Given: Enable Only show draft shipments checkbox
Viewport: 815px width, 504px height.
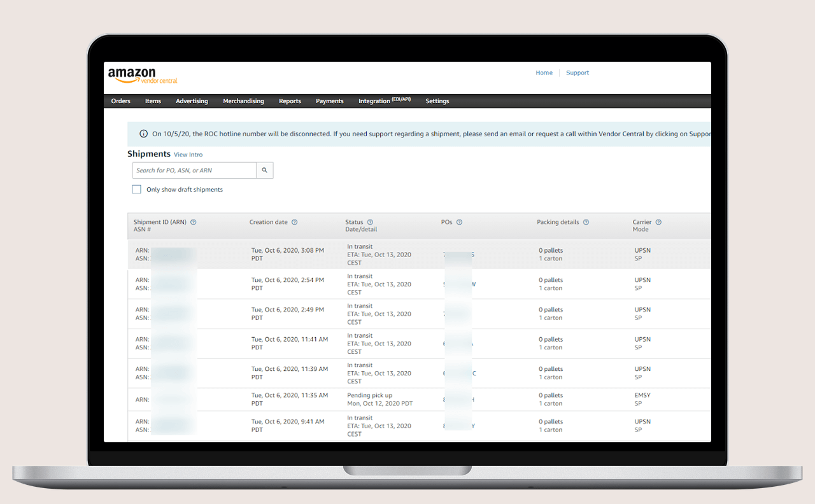Looking at the screenshot, I should (136, 190).
